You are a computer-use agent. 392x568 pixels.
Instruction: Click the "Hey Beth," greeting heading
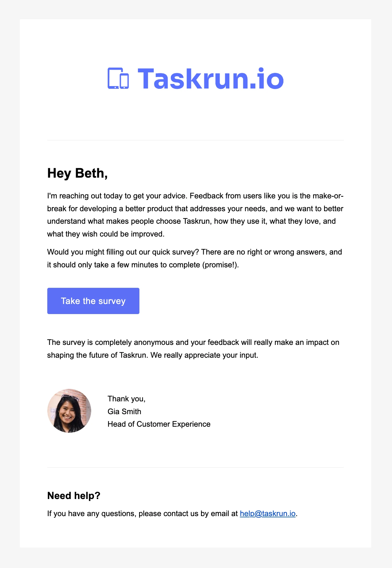point(77,173)
